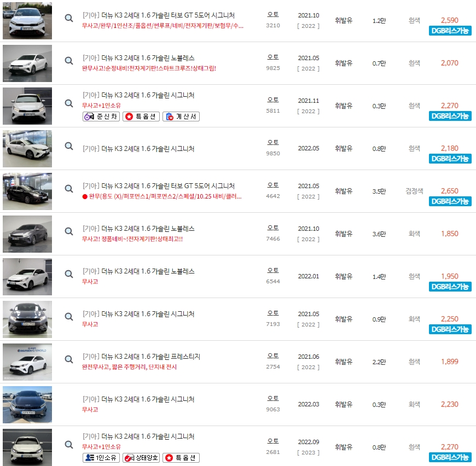
Task: Click the 2,070 price link
Action: 450,61
